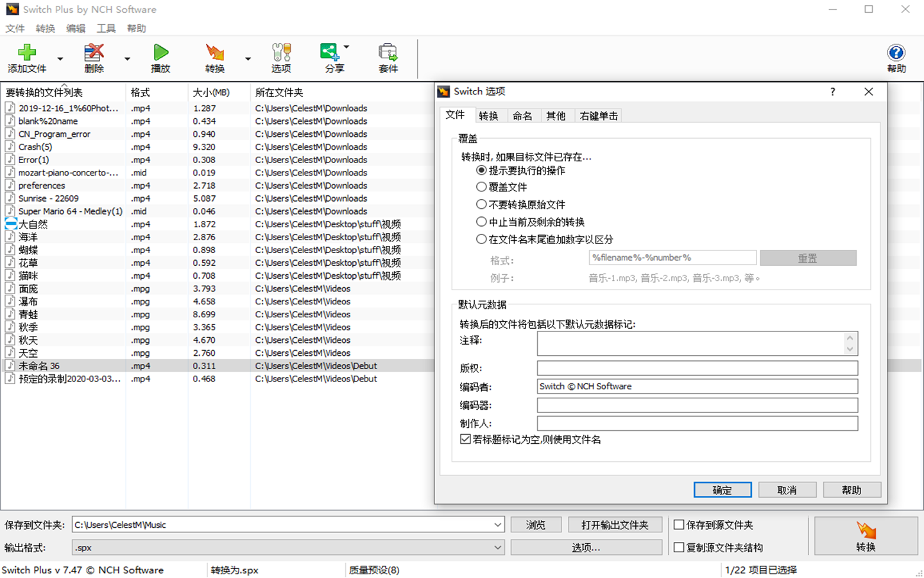924x578 pixels.
Task: Click the 添加文件 (Add Files) toolbar icon
Action: (x=27, y=58)
